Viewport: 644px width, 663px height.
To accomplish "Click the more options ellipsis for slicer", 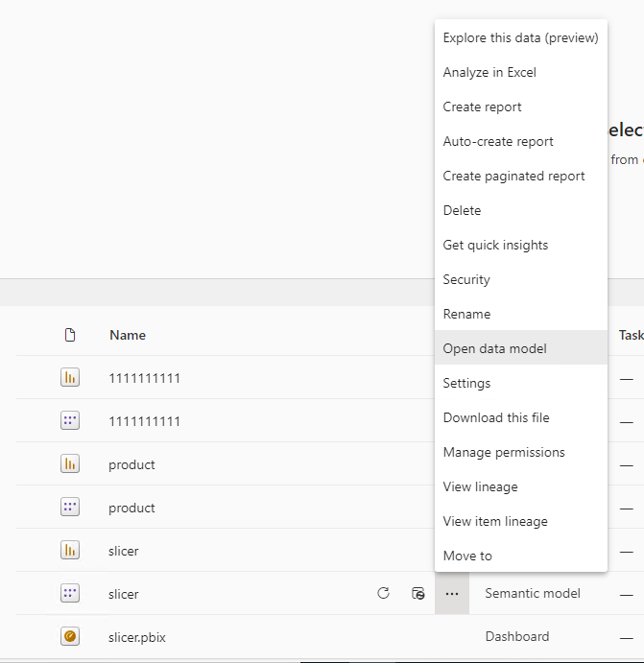I will (x=452, y=594).
